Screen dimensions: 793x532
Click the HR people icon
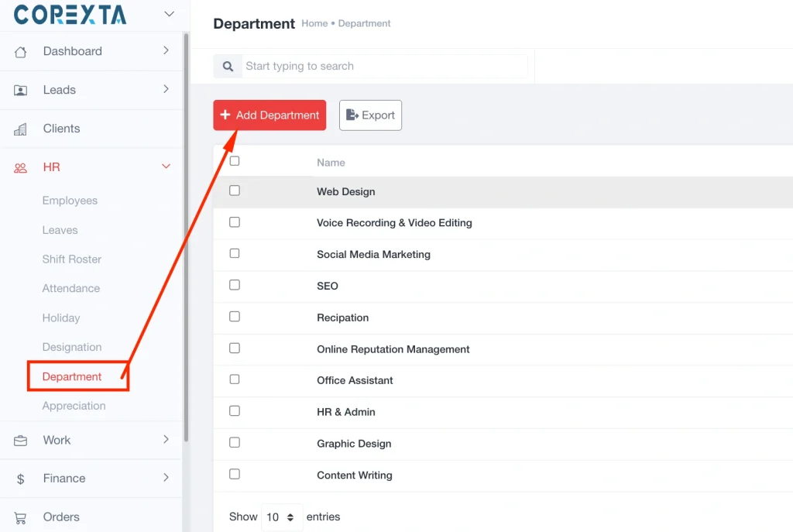[x=21, y=168]
